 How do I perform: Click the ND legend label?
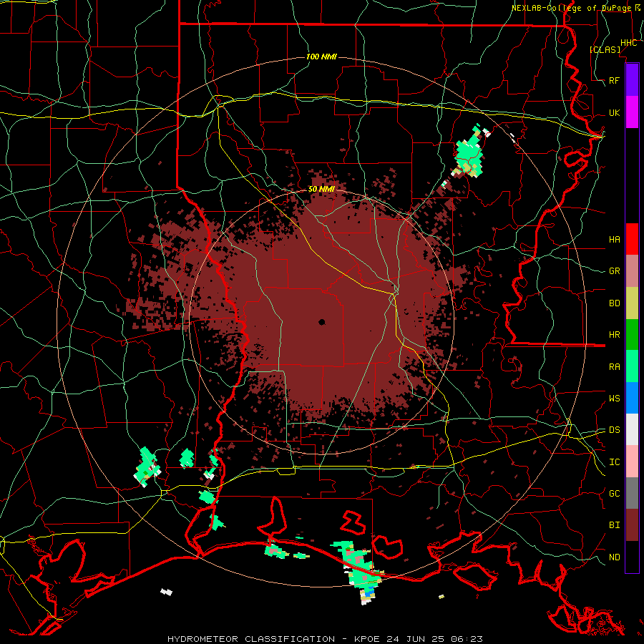(614, 557)
